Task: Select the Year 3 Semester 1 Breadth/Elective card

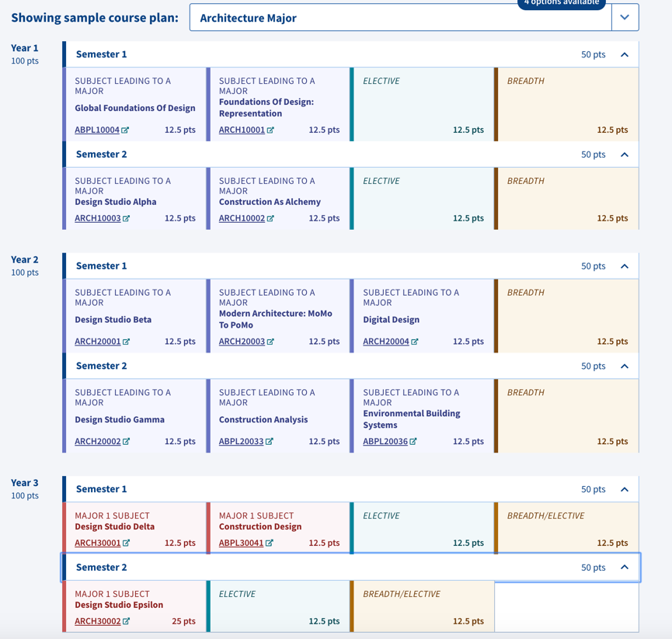Action: click(x=567, y=529)
